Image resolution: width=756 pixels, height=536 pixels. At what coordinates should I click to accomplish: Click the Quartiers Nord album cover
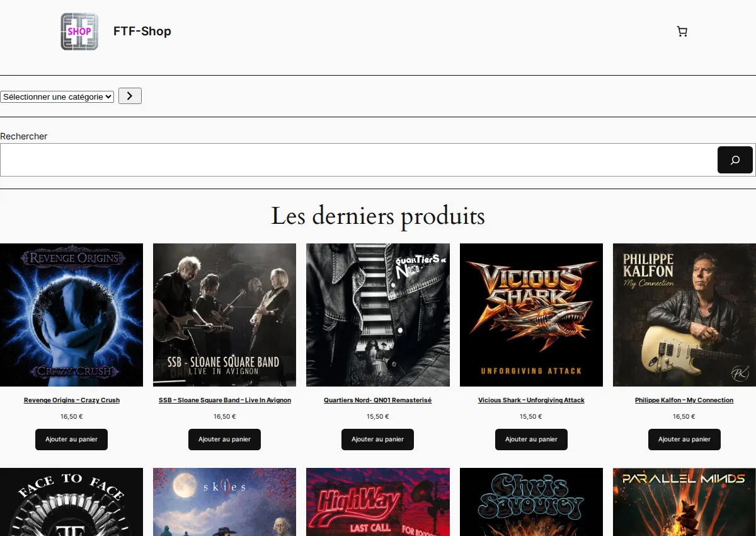[x=378, y=315]
